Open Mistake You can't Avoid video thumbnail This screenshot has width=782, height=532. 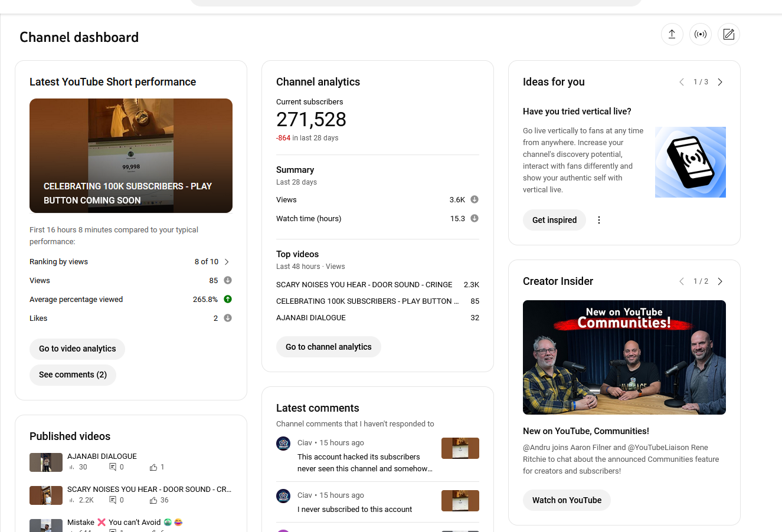pyautogui.click(x=46, y=526)
